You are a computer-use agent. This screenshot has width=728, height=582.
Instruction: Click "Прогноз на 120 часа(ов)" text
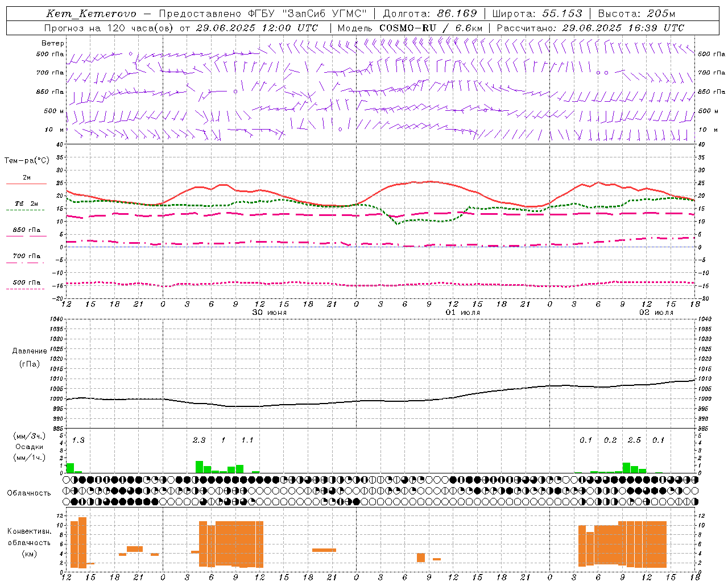(109, 28)
